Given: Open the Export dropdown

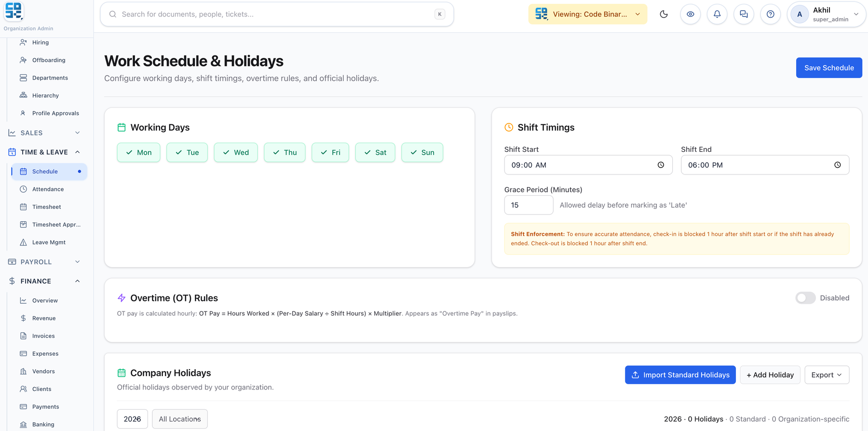Looking at the screenshot, I should click(x=827, y=375).
